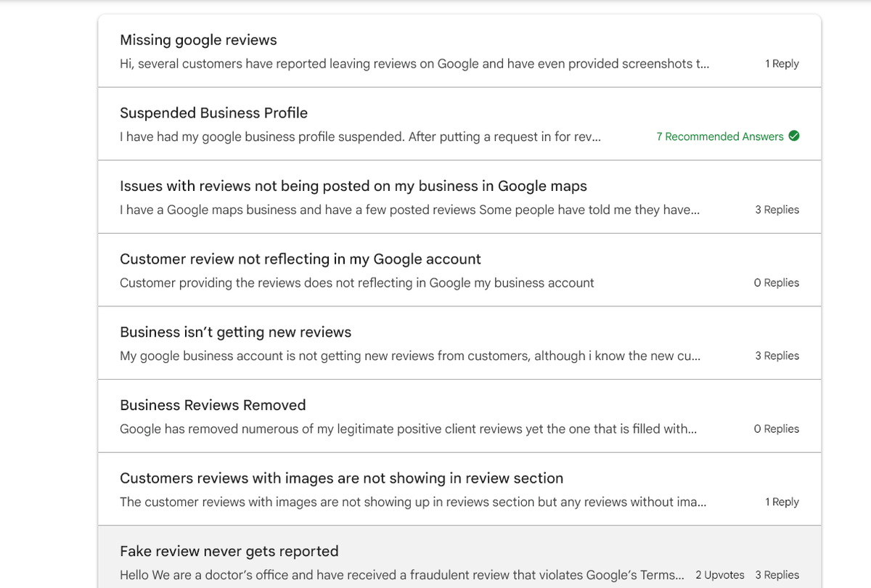The width and height of the screenshot is (871, 588).
Task: Click "1 Reply" on reviews with images thread
Action: 782,502
